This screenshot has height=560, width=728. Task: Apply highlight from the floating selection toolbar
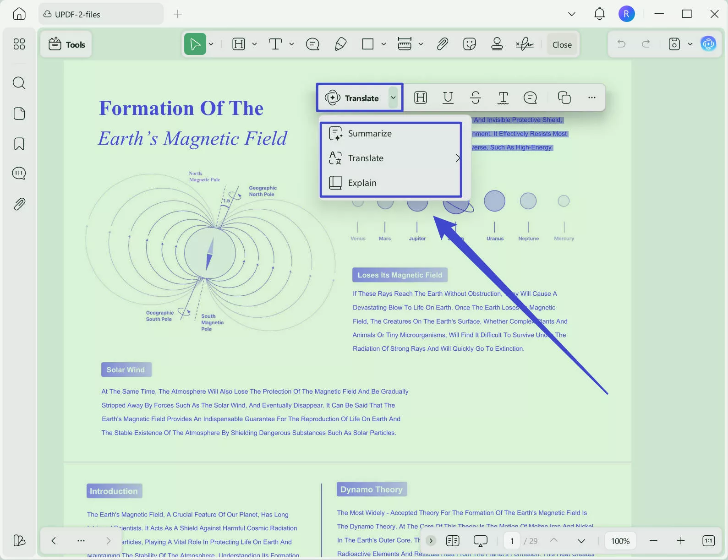pos(420,98)
